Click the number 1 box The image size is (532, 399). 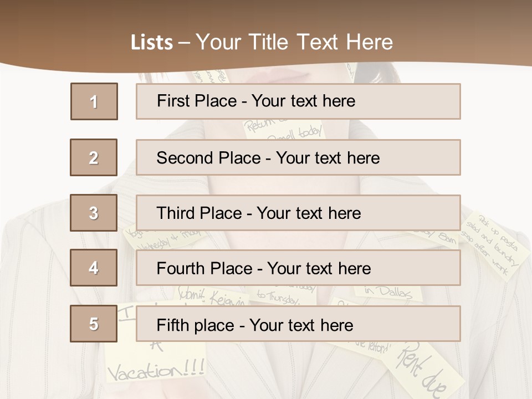coord(94,101)
